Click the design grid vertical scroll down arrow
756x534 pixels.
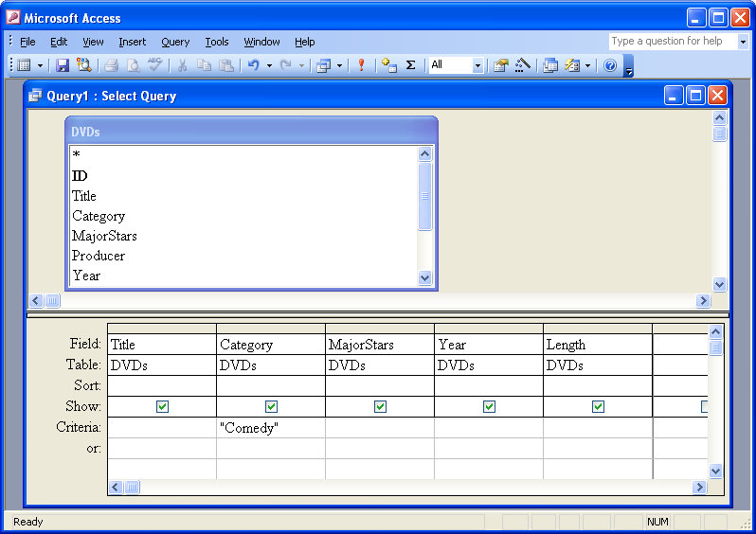(x=715, y=471)
